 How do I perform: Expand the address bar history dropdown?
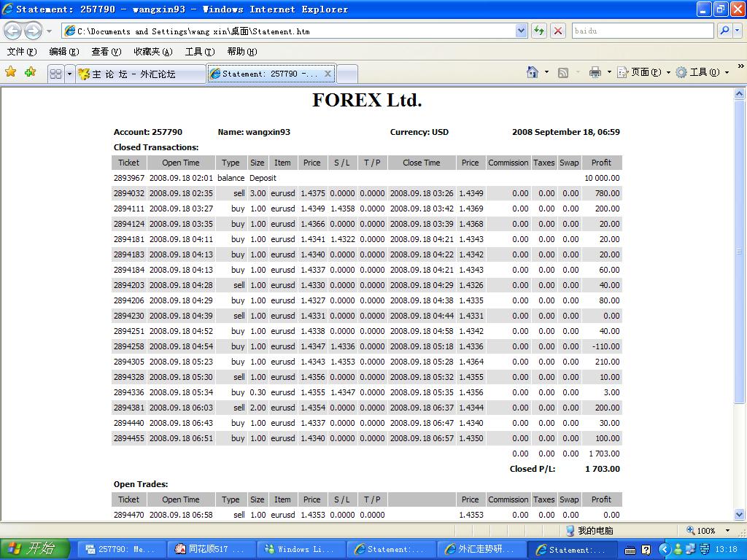(x=521, y=31)
